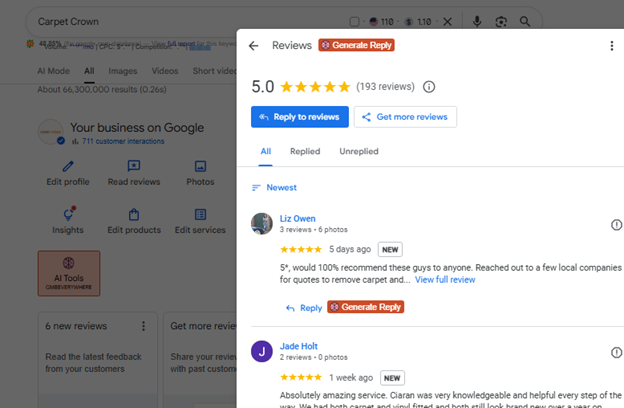Click the back arrow in Reviews panel
624x408 pixels.
[x=254, y=45]
